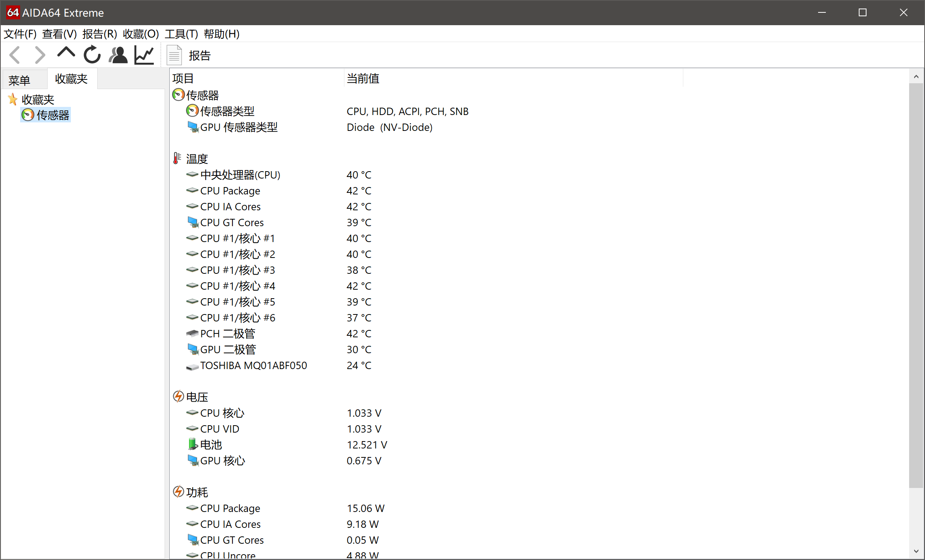Click the vertical scrollbar thumb
The image size is (925, 560).
[916, 286]
